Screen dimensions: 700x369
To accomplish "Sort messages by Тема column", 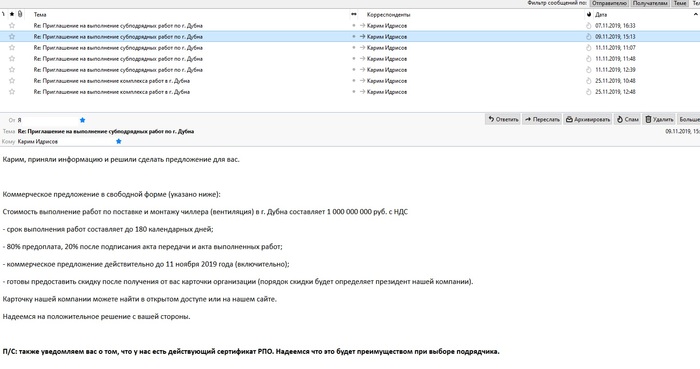I will pos(40,14).
